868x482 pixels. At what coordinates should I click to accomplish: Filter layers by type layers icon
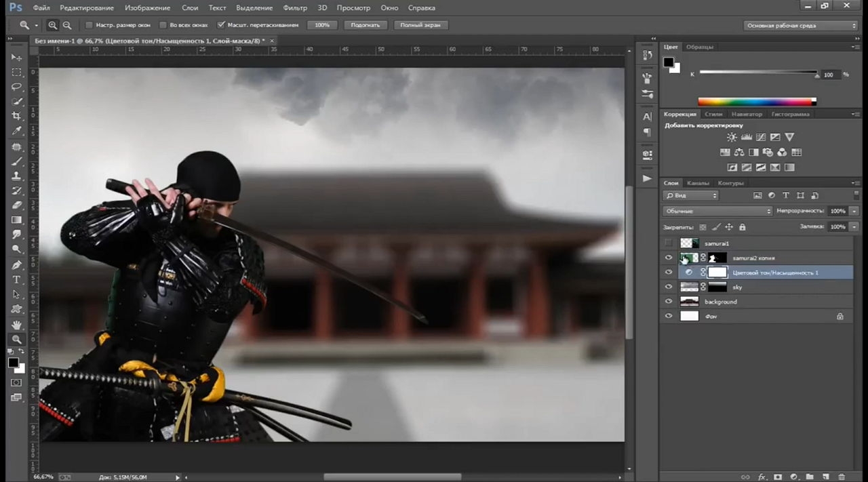[x=786, y=196]
